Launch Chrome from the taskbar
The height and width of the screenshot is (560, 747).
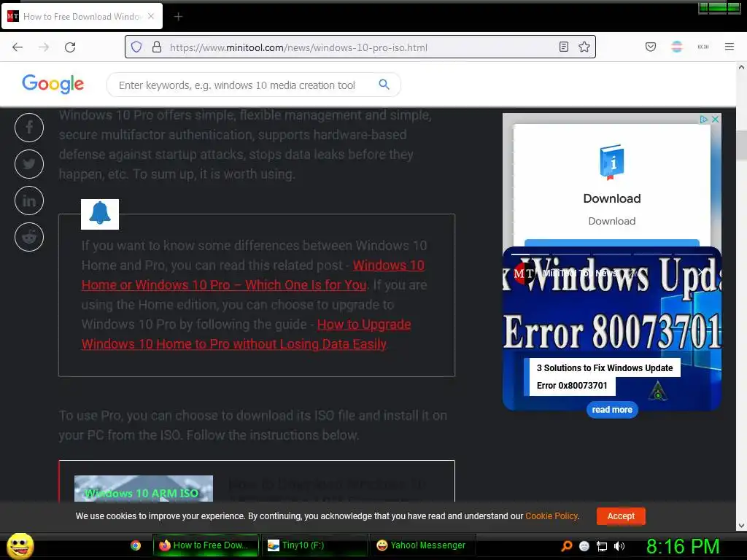point(136,545)
